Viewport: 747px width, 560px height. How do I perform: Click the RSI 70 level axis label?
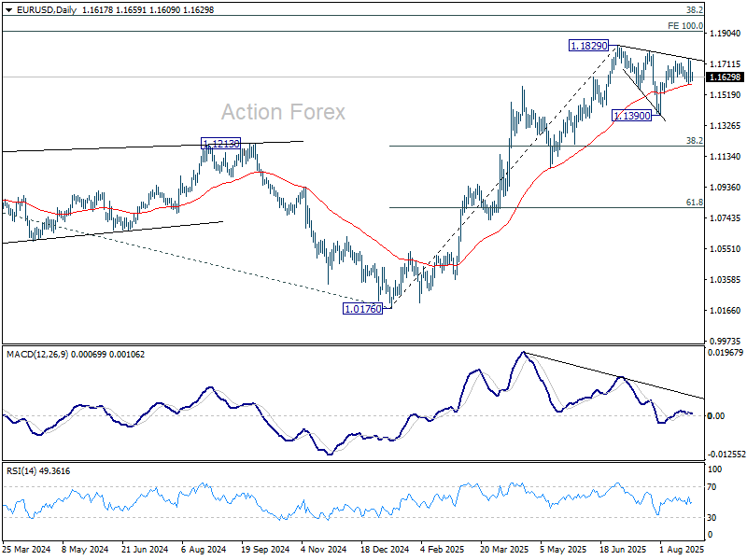point(712,486)
